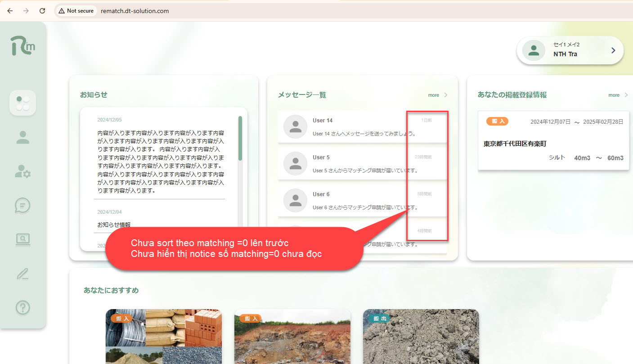Open the user settings gear icon
633x364 pixels.
[22, 171]
